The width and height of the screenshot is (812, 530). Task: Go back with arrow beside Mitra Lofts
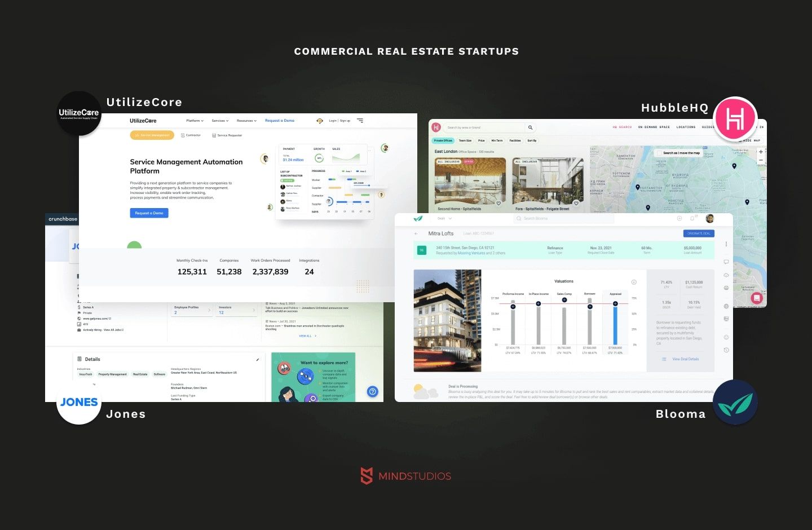pyautogui.click(x=416, y=233)
